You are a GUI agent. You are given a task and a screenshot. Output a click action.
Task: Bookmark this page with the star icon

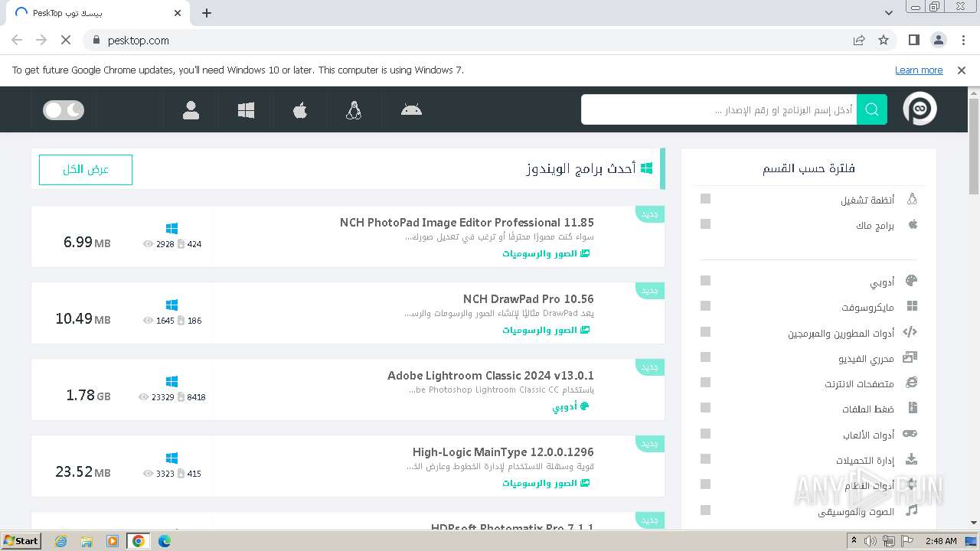coord(884,40)
